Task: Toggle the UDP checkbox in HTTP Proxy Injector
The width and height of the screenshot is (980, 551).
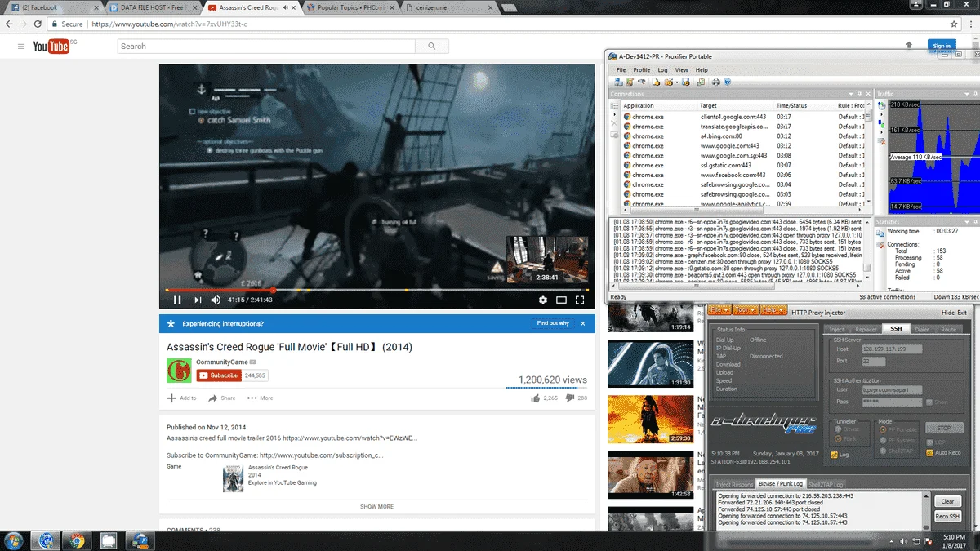Action: tap(930, 442)
